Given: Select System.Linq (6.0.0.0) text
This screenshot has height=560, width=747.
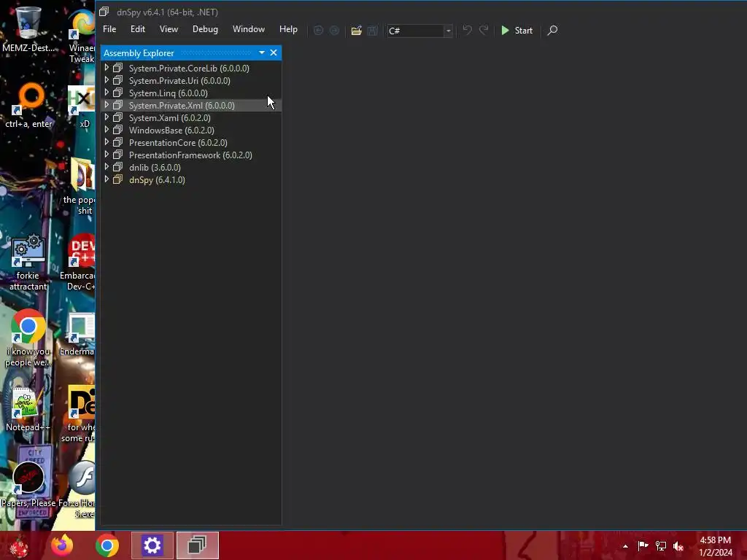Looking at the screenshot, I should (x=169, y=93).
